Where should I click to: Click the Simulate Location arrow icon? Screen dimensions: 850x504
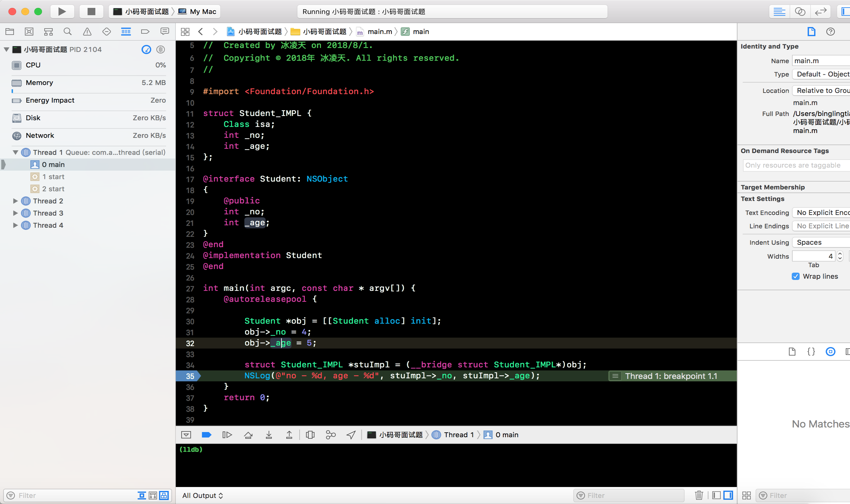(351, 435)
